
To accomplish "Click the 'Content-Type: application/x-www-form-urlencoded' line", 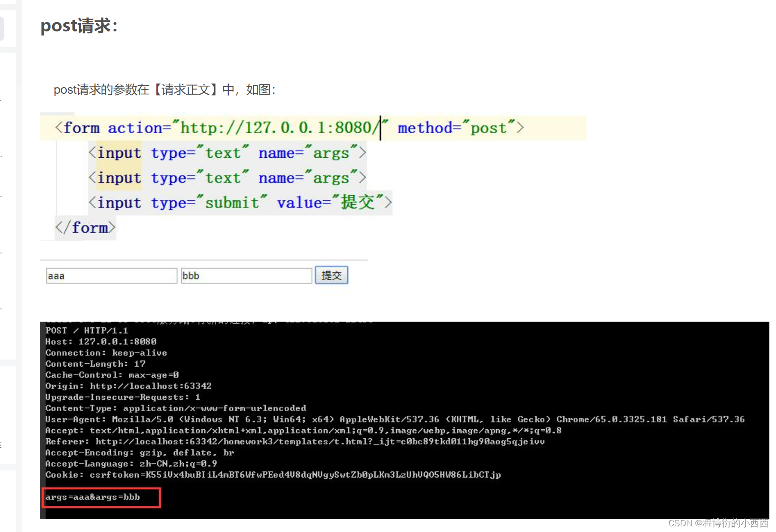I will 176,408.
